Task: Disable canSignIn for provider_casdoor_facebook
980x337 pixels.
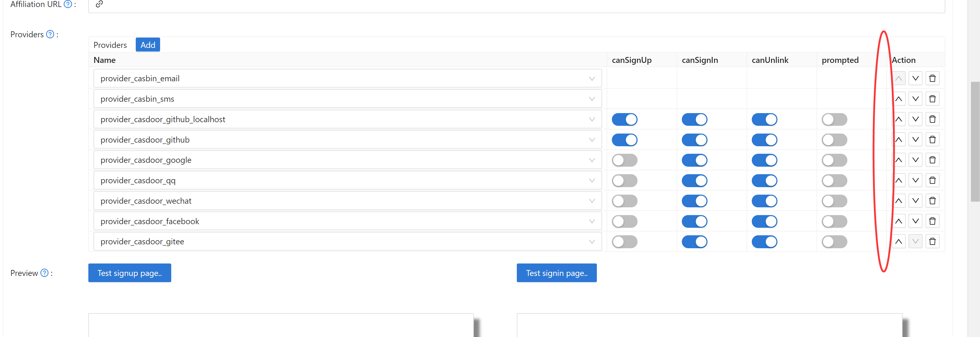Action: click(694, 221)
